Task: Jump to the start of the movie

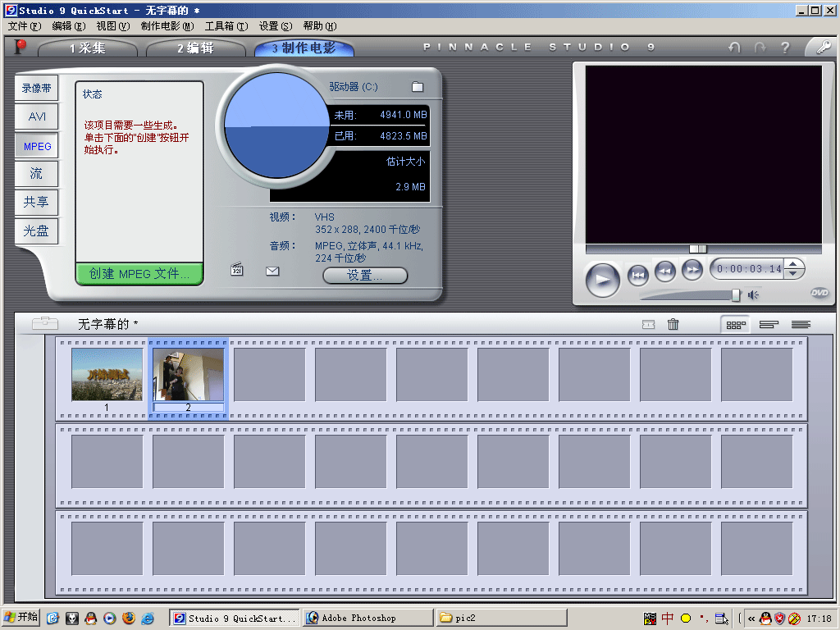Action: [638, 276]
